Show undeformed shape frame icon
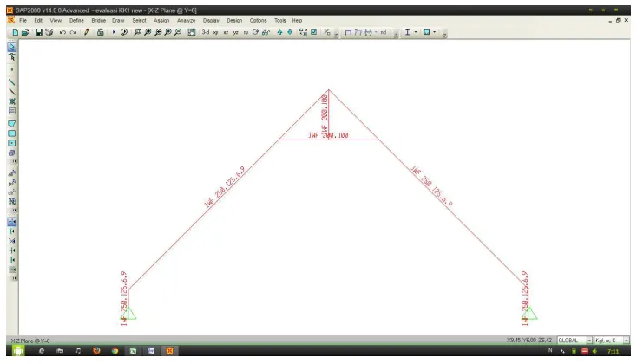637x364 pixels. 348,32
